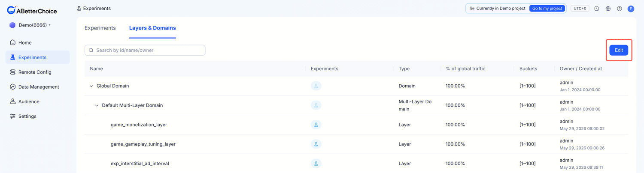Viewport: 644px width, 173px height.
Task: Open the UTC+0 timezone selector
Action: 580,9
